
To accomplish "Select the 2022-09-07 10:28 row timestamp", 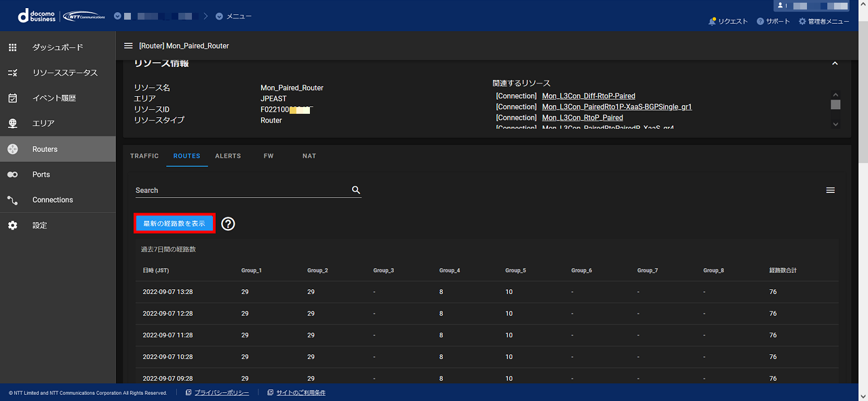I will pos(168,357).
